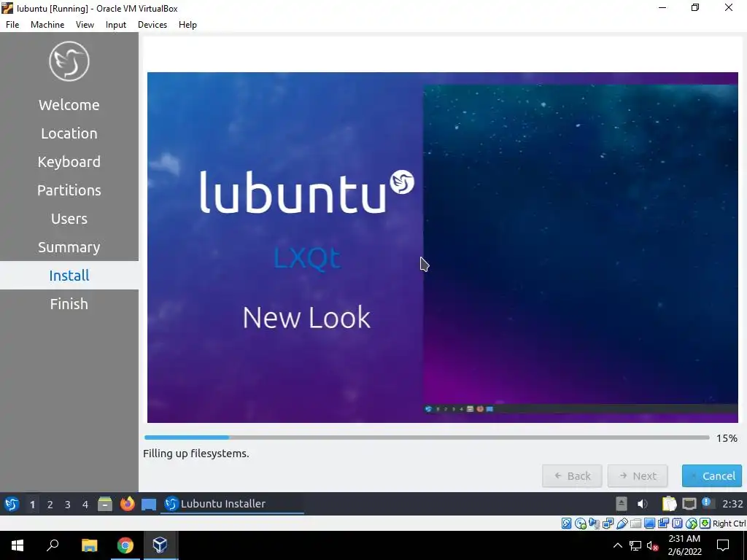Click the installation progress bar

[x=427, y=437]
